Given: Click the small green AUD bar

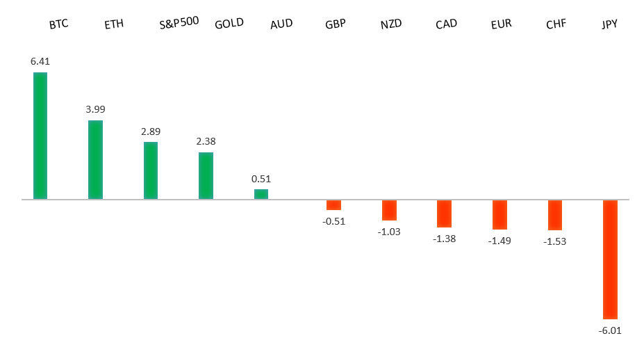Looking at the screenshot, I should [x=261, y=194].
